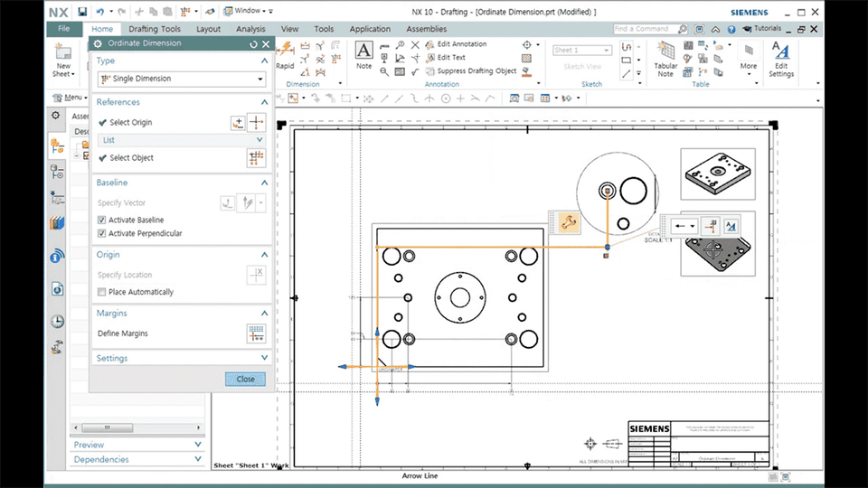Click the wrench settings icon on drawing
The width and height of the screenshot is (868, 488).
point(568,222)
